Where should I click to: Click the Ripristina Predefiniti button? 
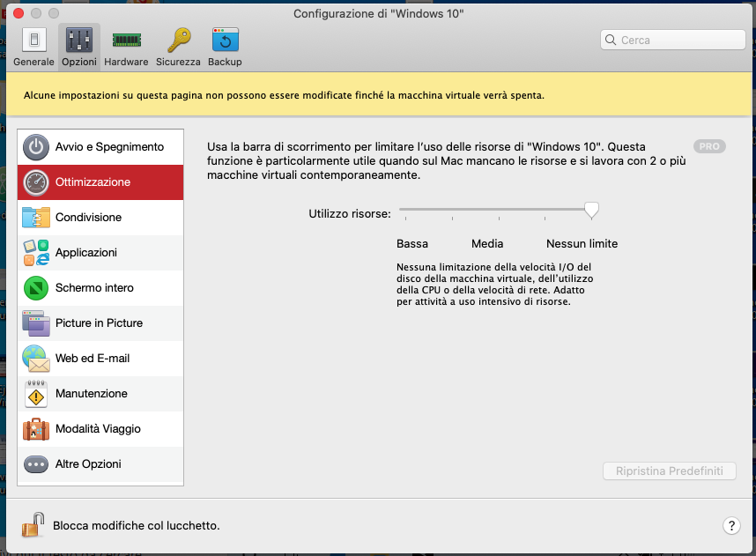tap(670, 471)
